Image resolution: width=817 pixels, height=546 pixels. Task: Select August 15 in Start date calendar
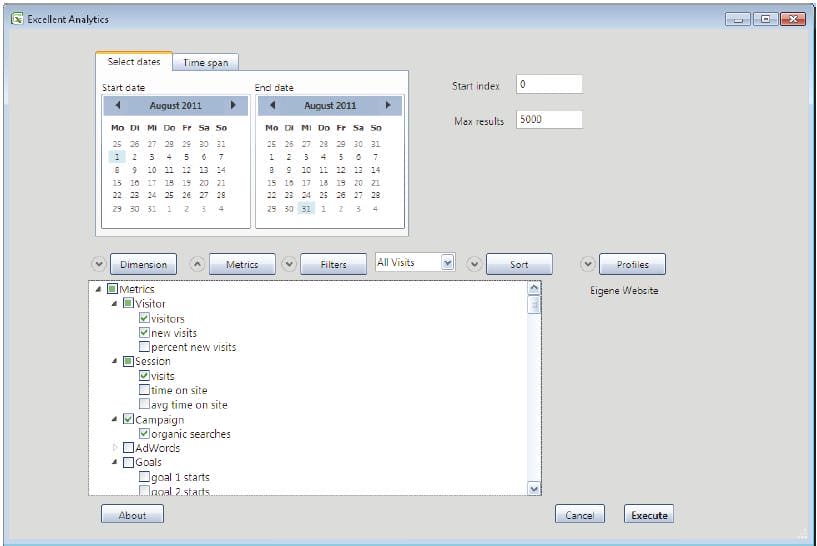click(x=117, y=183)
